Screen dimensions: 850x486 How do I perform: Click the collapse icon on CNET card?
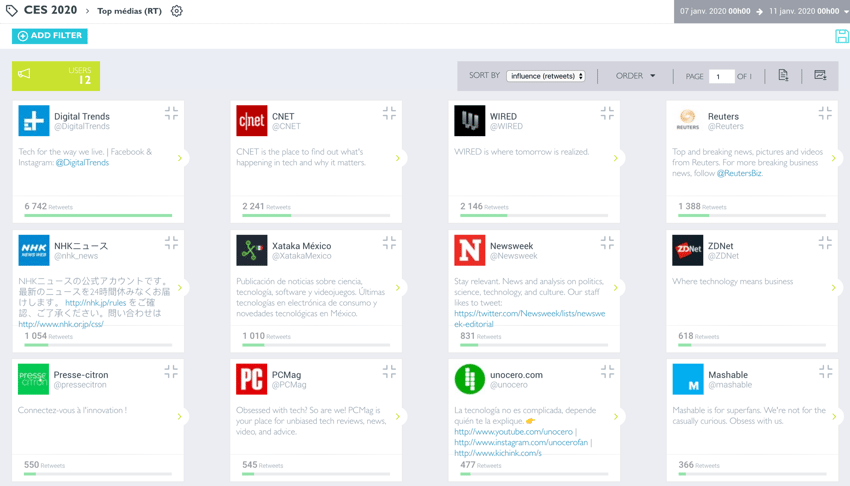click(x=389, y=114)
